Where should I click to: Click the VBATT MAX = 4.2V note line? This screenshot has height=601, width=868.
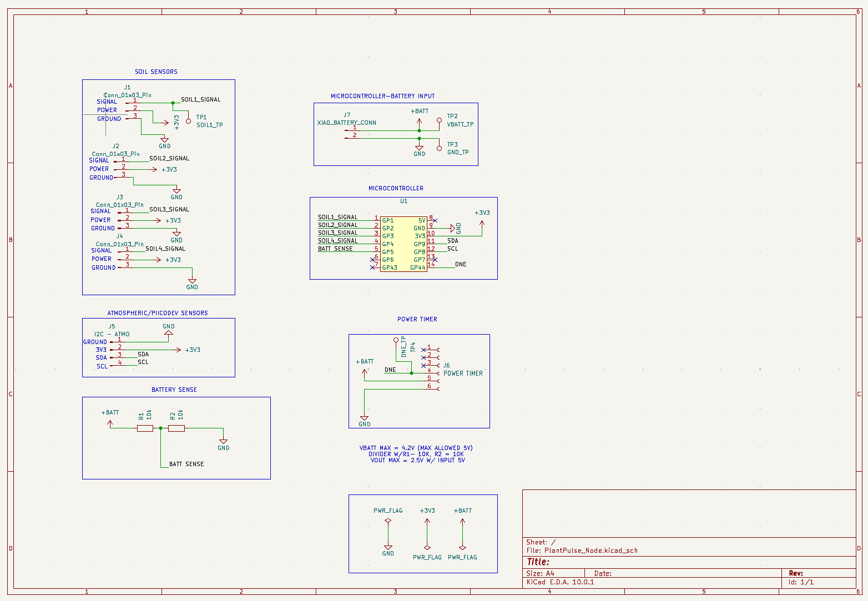click(x=416, y=448)
